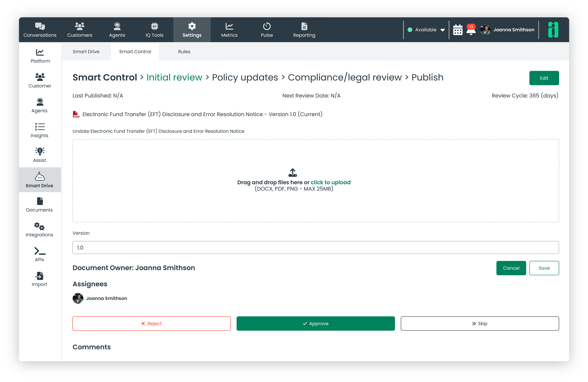Approve the document review

tap(315, 324)
